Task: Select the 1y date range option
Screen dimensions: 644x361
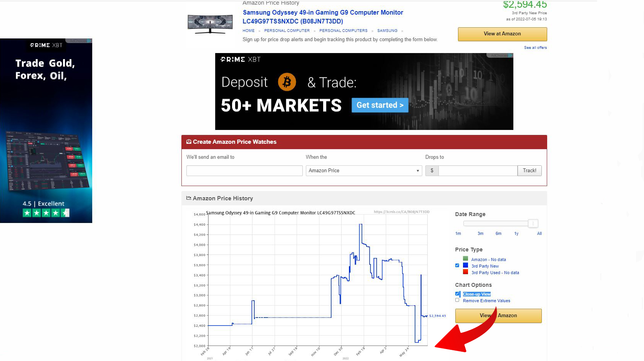Action: (x=516, y=233)
